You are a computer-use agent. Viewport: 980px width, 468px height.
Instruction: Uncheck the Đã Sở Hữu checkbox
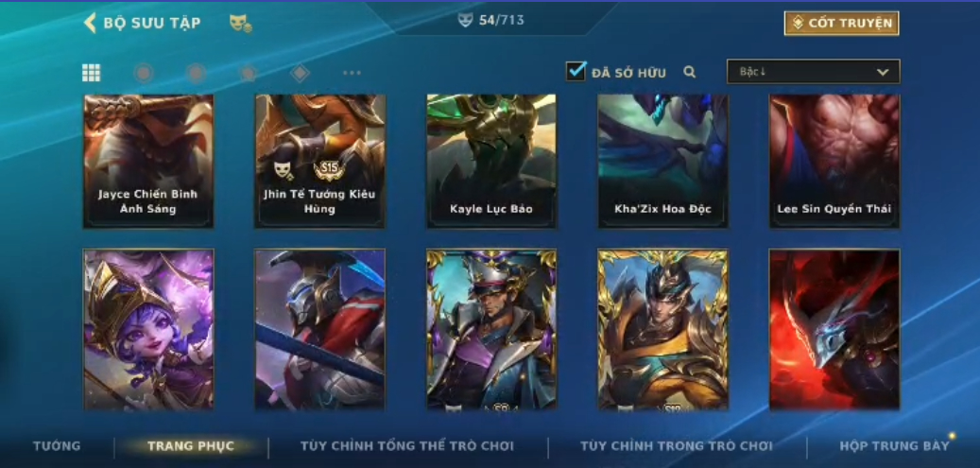[576, 71]
